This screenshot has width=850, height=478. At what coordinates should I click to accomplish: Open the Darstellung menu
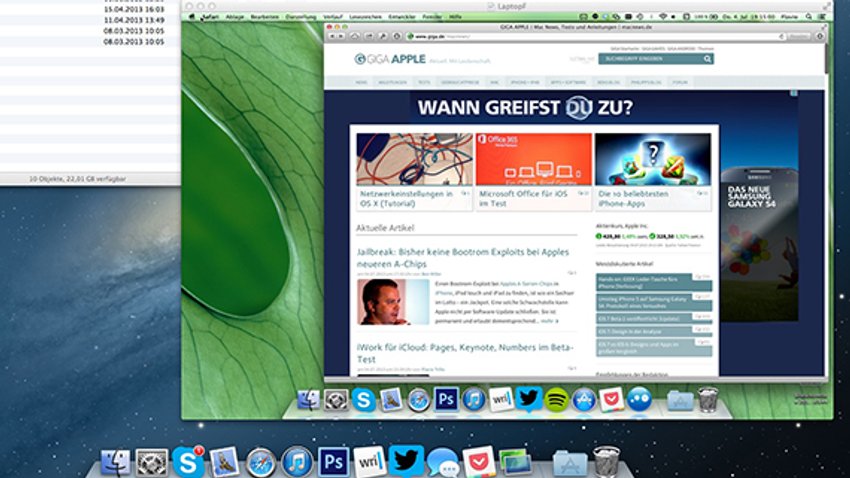(x=301, y=17)
